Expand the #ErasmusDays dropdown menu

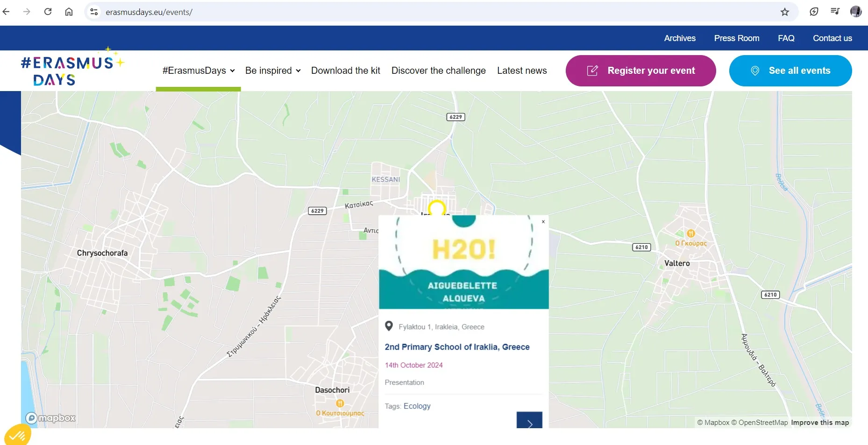click(x=198, y=71)
